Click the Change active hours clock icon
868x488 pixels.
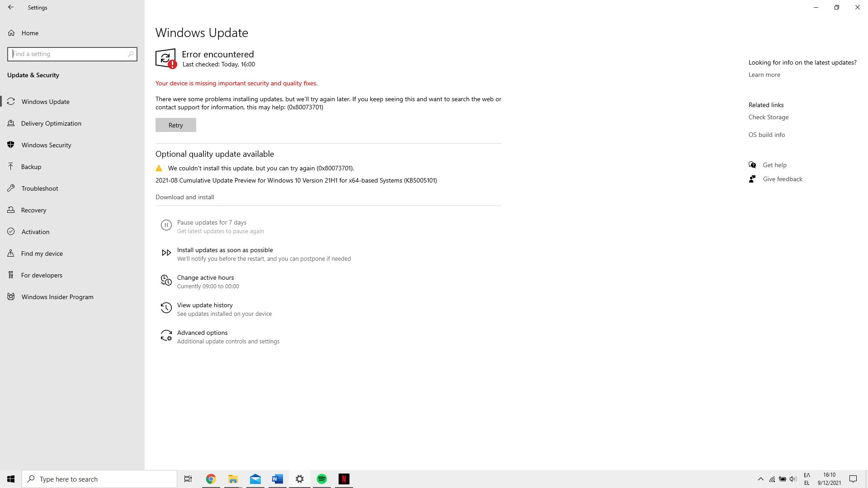tap(166, 280)
